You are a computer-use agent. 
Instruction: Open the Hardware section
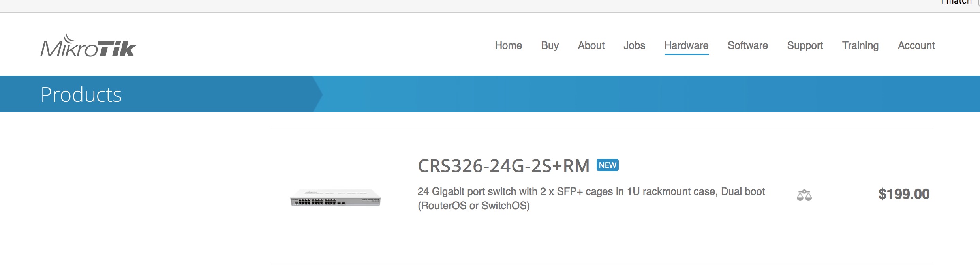click(x=686, y=46)
